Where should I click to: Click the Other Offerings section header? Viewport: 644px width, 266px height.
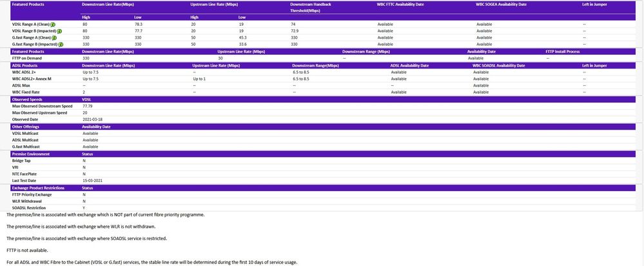(27, 127)
